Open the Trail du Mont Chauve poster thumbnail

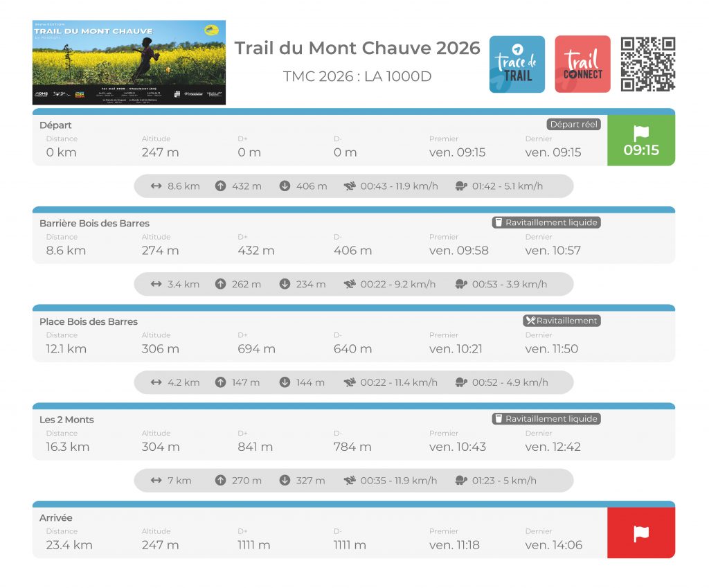(x=129, y=62)
